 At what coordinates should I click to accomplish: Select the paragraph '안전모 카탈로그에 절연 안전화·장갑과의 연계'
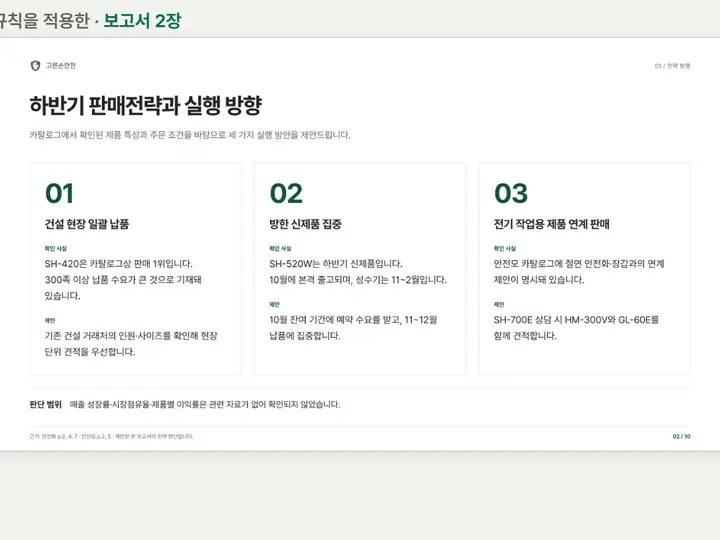tap(579, 271)
